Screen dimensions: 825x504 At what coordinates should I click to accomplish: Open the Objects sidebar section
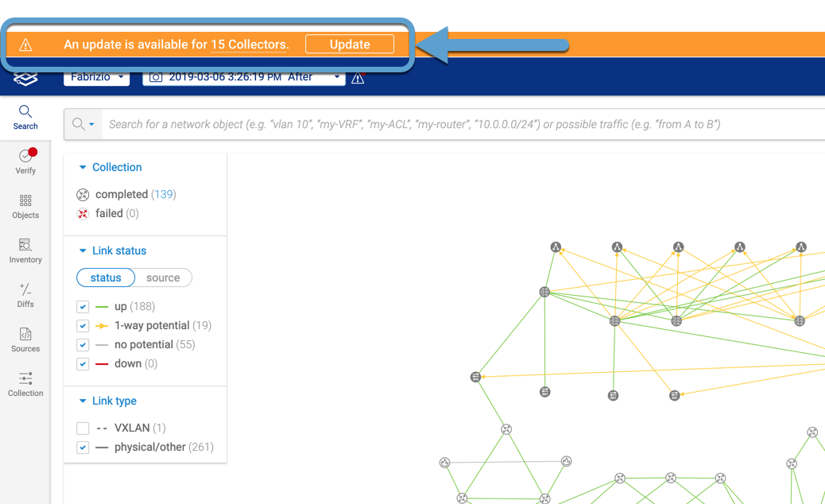pos(25,206)
